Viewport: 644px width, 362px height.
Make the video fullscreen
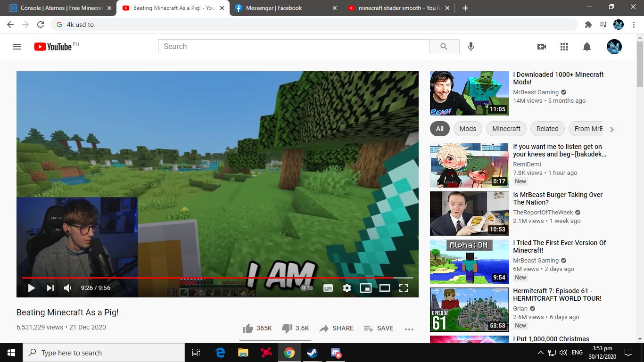click(x=404, y=288)
